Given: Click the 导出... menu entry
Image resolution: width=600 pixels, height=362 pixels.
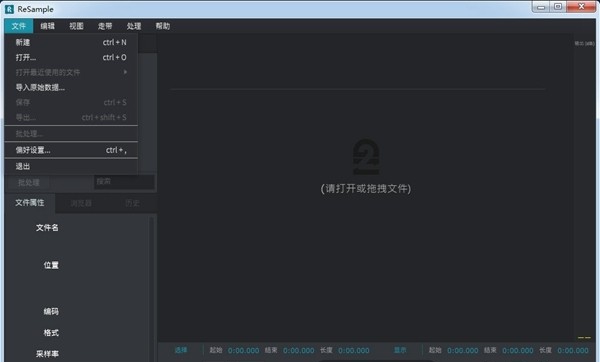Looking at the screenshot, I should click(x=71, y=117).
